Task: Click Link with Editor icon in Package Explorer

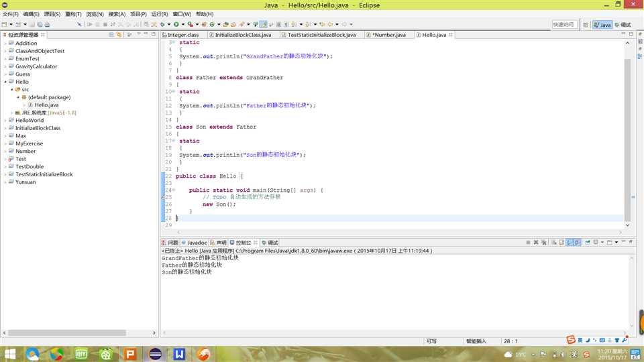Action: pyautogui.click(x=118, y=34)
